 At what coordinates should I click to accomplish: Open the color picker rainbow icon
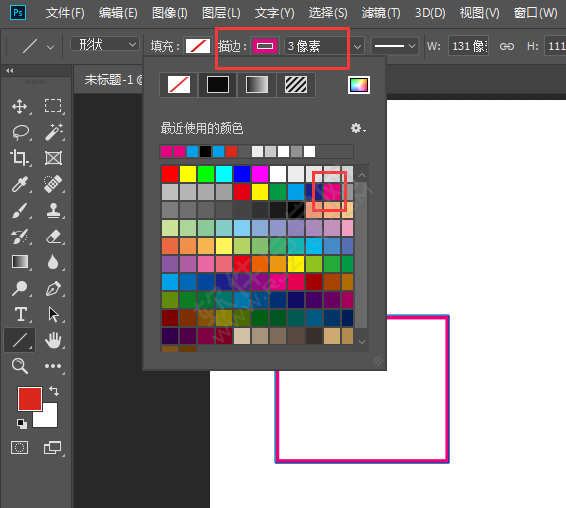(x=358, y=85)
